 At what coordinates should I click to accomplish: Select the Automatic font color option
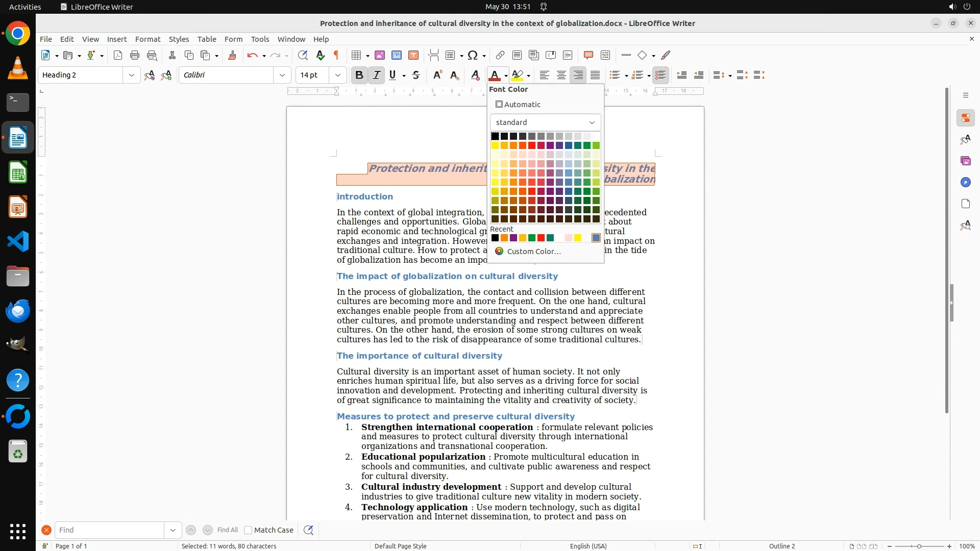518,104
